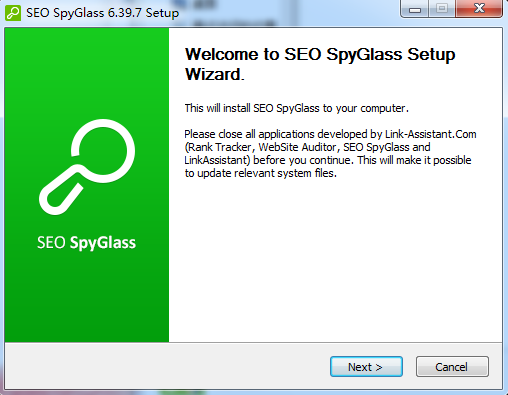Click the green side panel below the SpyGlass label
Image resolution: width=508 pixels, height=395 pixels.
click(x=87, y=297)
